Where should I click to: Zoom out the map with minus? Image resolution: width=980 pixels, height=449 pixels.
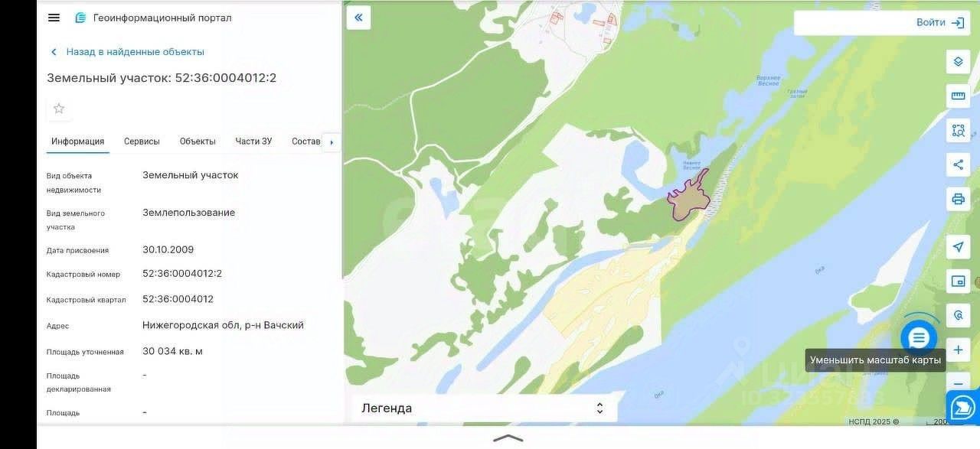(958, 382)
